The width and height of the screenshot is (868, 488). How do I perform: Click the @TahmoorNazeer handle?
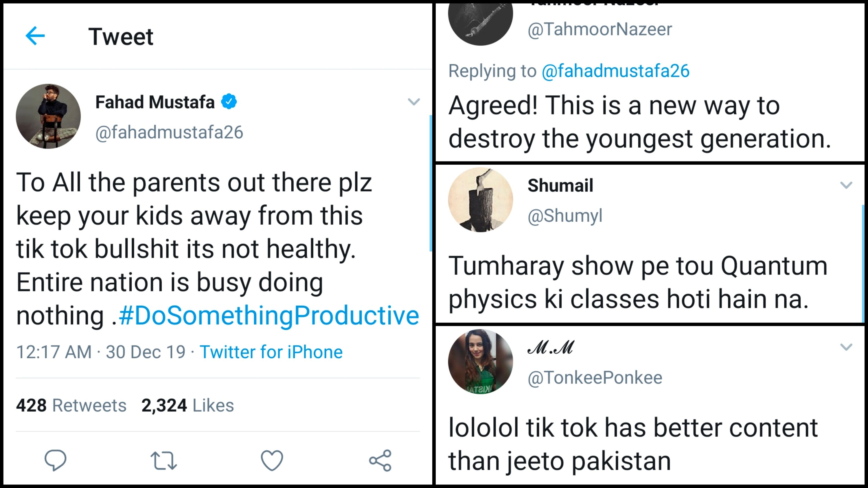pos(600,29)
